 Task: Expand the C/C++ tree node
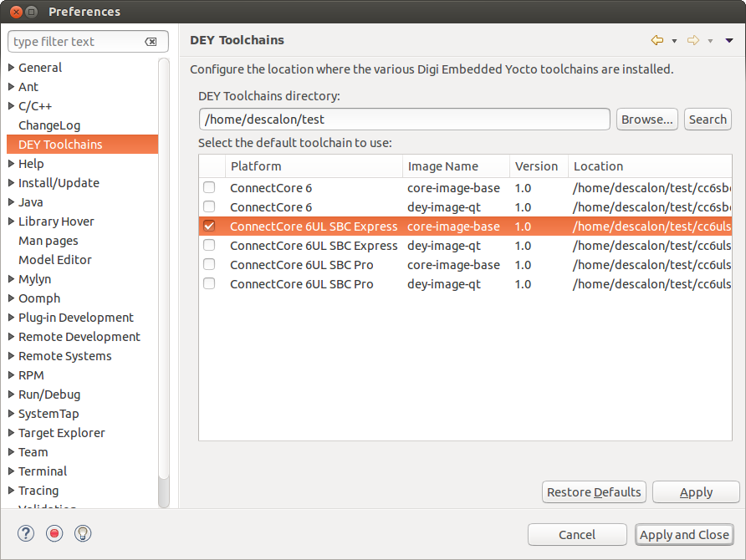pyautogui.click(x=12, y=106)
